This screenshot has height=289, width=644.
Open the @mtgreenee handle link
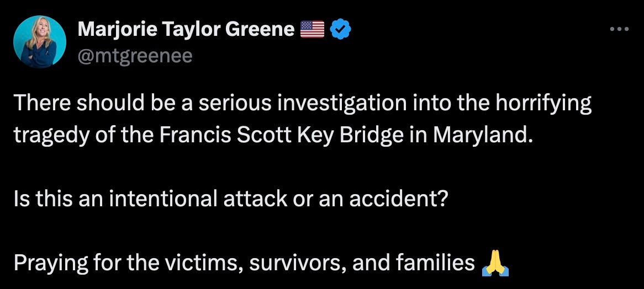pos(135,55)
